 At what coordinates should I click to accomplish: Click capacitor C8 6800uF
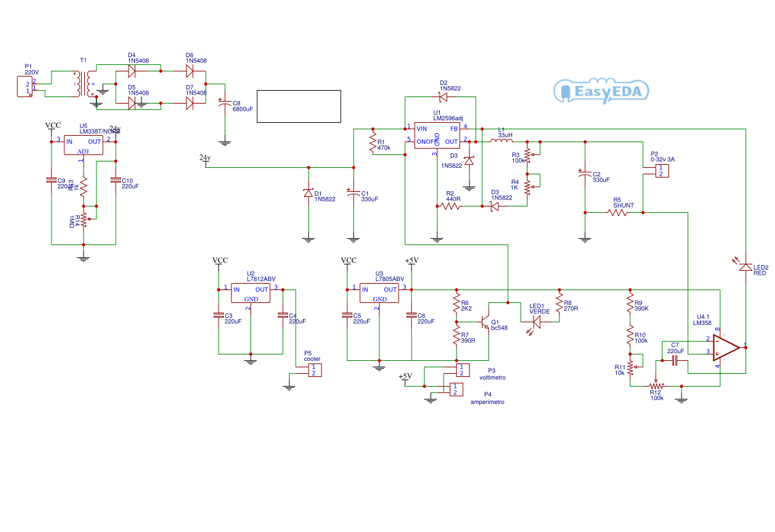224,103
